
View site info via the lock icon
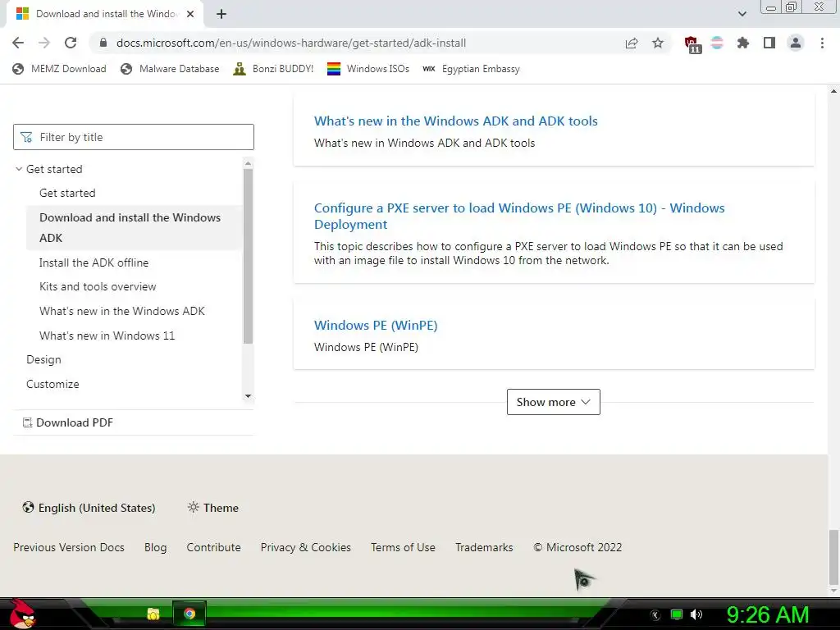[103, 43]
